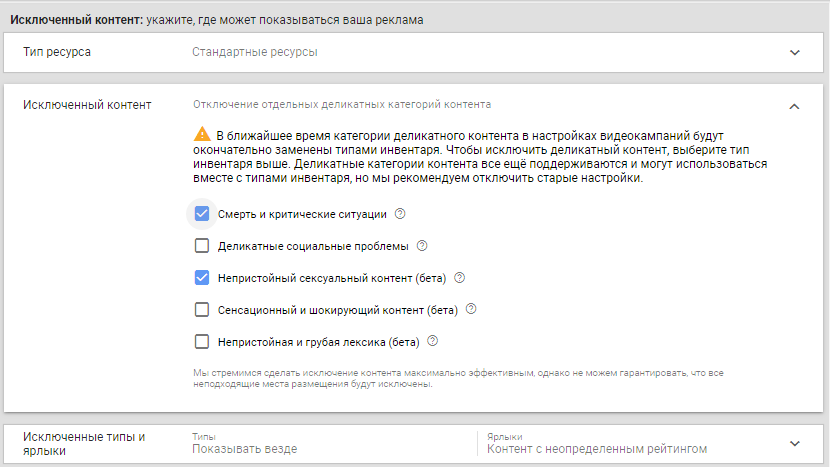Click the orange warning triangle icon
This screenshot has height=467, width=830.
coord(201,134)
